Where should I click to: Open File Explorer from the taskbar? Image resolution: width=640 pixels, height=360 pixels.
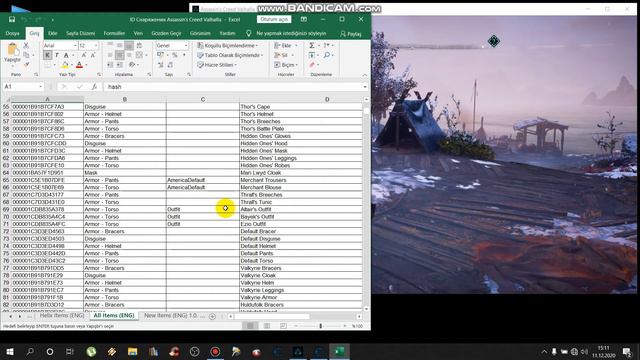tap(132, 351)
